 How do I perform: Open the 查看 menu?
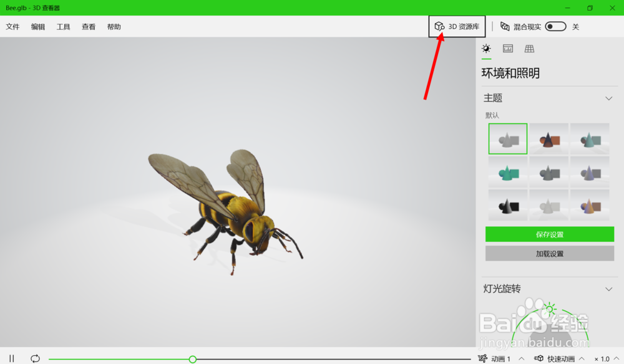pos(89,27)
